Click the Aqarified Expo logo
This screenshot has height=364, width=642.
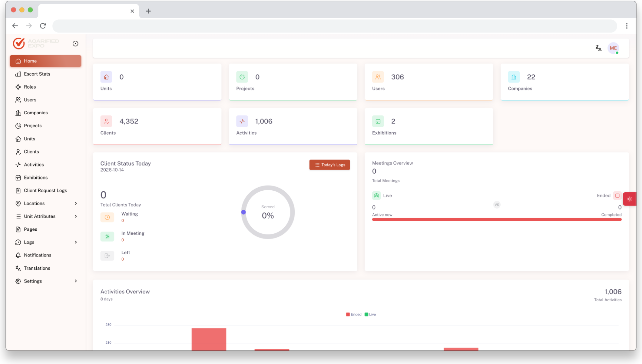point(36,43)
